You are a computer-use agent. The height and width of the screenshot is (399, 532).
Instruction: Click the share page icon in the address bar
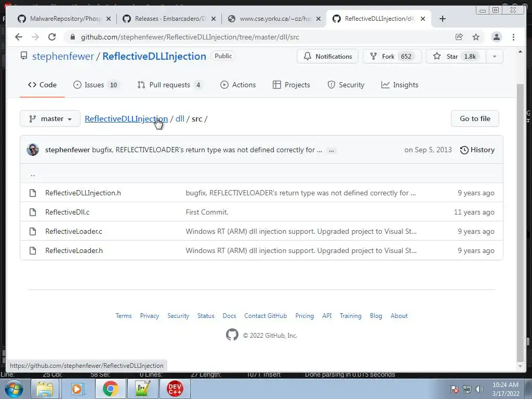pyautogui.click(x=459, y=37)
